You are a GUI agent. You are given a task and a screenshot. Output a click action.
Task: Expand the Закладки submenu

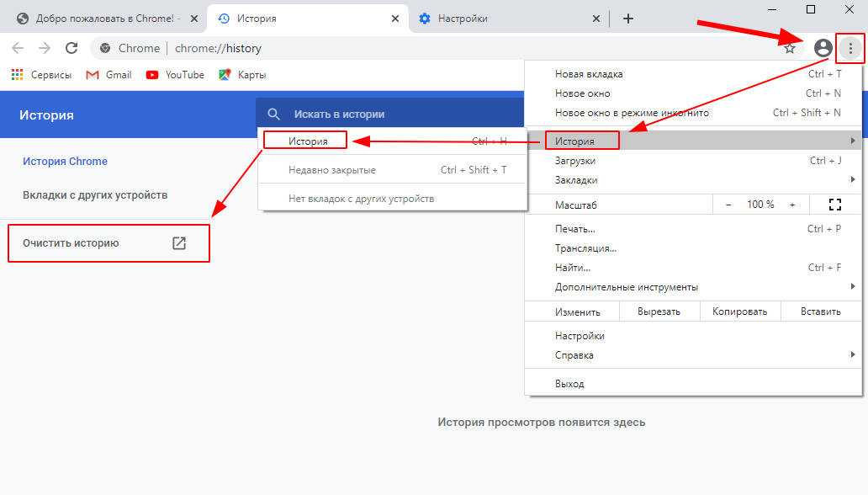point(576,179)
